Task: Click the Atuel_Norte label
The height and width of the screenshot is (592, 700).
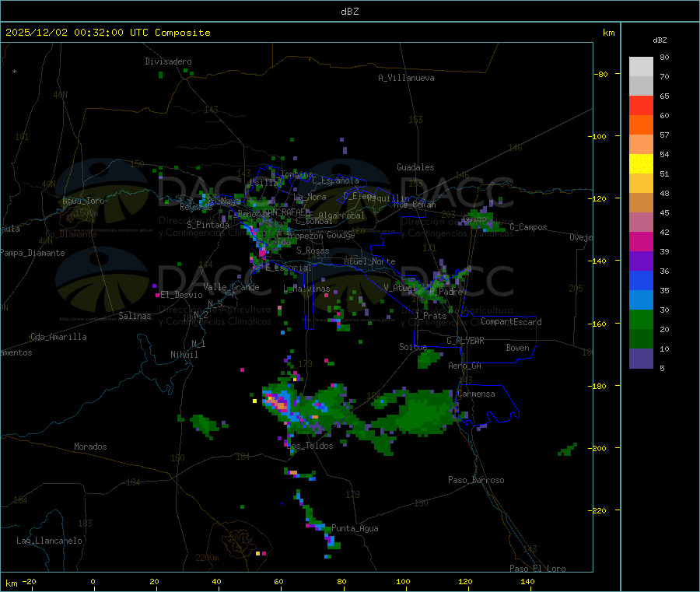Action: click(369, 261)
